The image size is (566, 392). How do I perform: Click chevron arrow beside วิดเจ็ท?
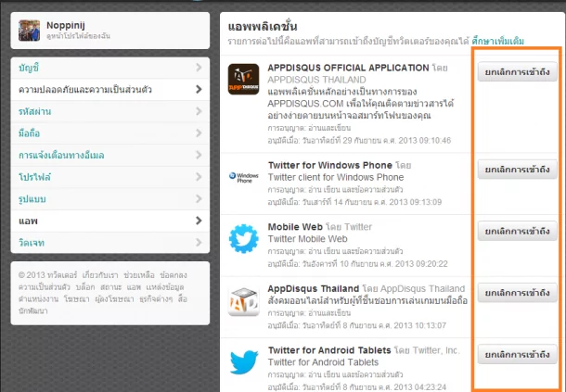[199, 243]
